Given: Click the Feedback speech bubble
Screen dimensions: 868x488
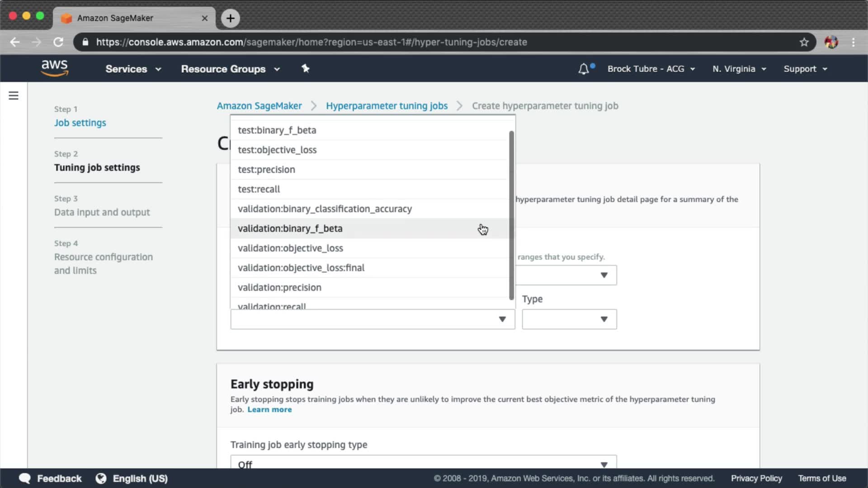Looking at the screenshot, I should click(x=25, y=478).
